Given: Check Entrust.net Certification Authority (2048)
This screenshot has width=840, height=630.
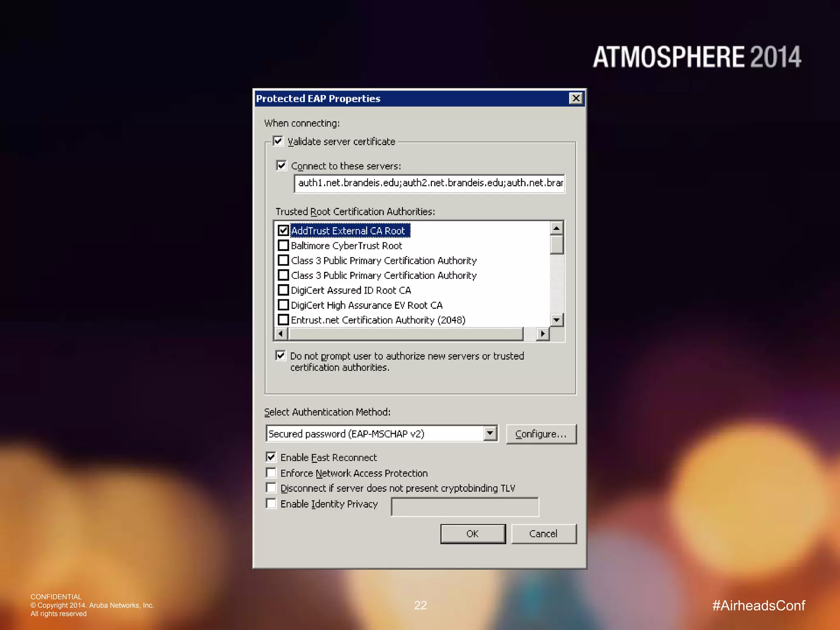Looking at the screenshot, I should click(x=283, y=320).
